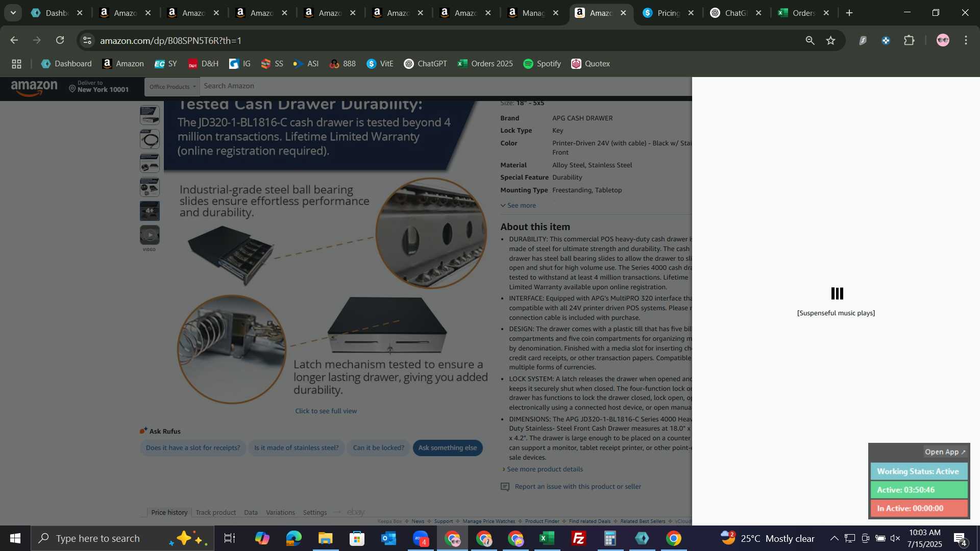Click the Amazon logo

[x=34, y=88]
